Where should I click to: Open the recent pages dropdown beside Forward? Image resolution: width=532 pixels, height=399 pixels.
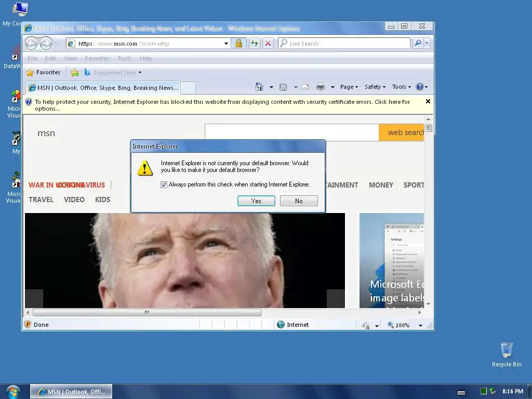coord(57,44)
